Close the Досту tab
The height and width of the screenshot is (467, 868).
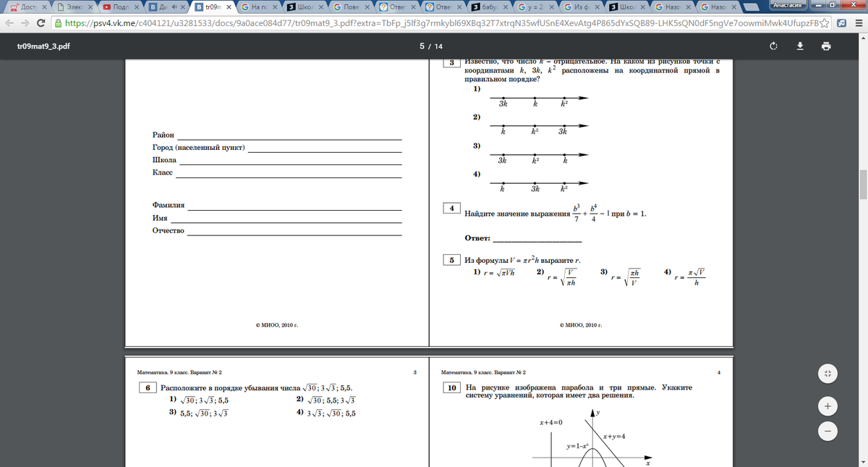[45, 7]
